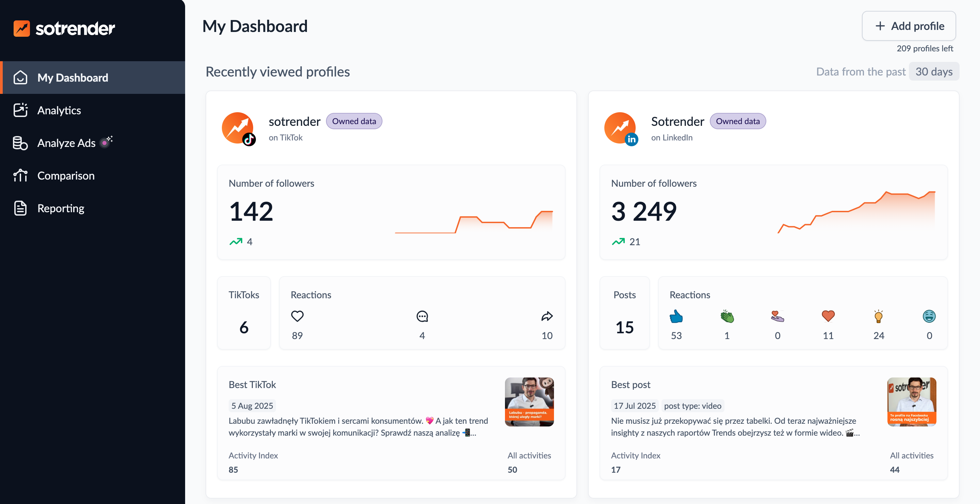This screenshot has height=504, width=980.
Task: Click the share arrow icon in Reactions
Action: click(x=547, y=316)
